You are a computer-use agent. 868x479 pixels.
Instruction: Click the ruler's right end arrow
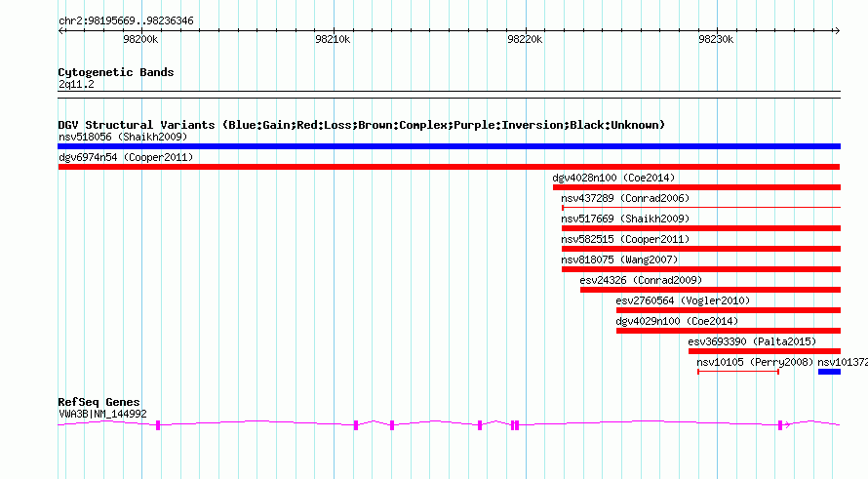click(837, 30)
